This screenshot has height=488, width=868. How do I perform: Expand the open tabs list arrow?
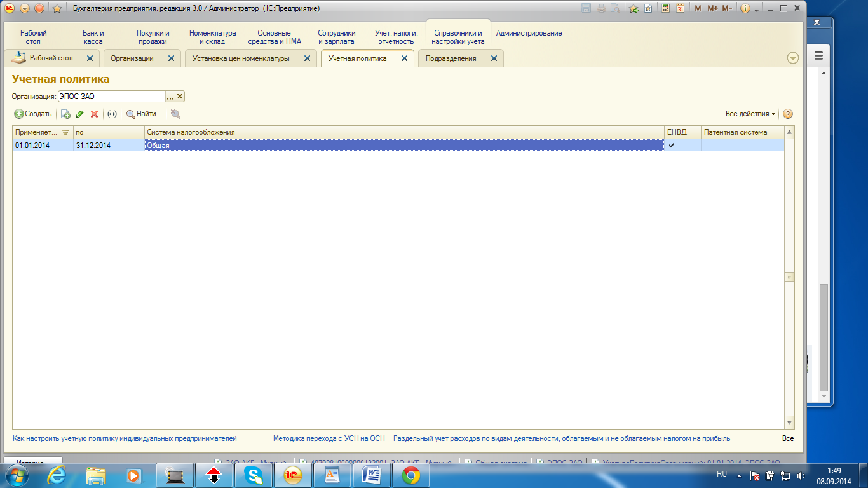pyautogui.click(x=792, y=58)
